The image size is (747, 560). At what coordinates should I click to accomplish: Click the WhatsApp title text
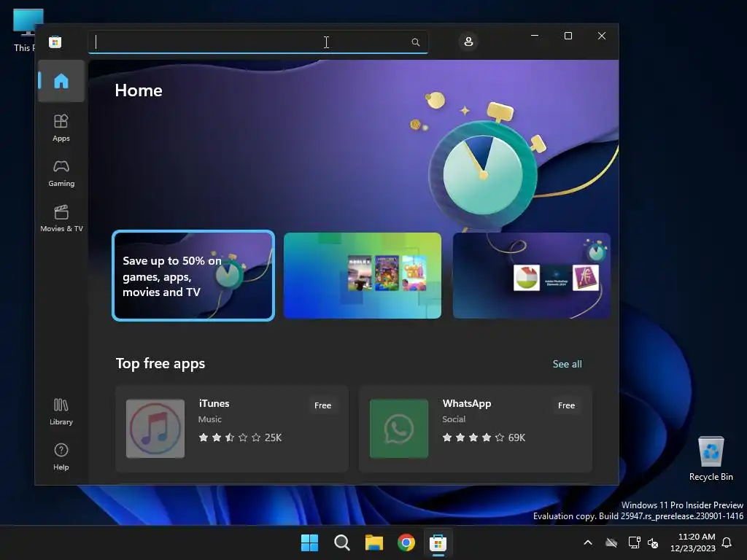pos(466,403)
